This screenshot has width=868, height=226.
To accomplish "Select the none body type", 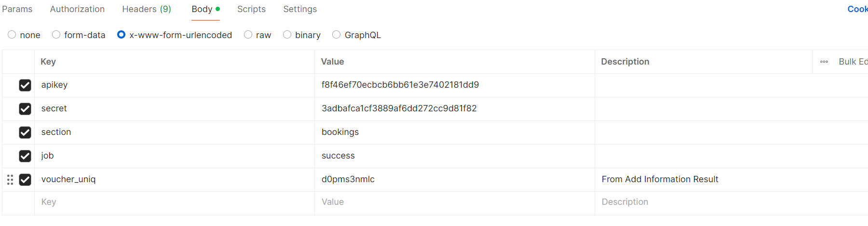I will [x=12, y=35].
